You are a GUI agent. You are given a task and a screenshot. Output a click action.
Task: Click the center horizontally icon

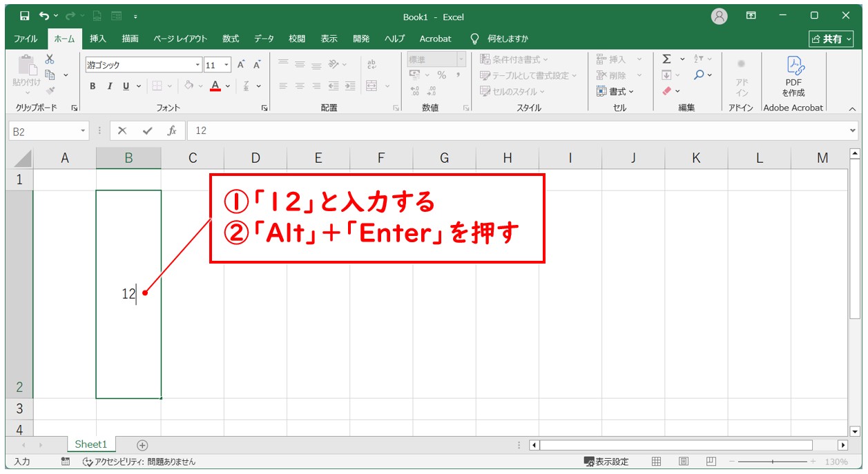click(300, 86)
